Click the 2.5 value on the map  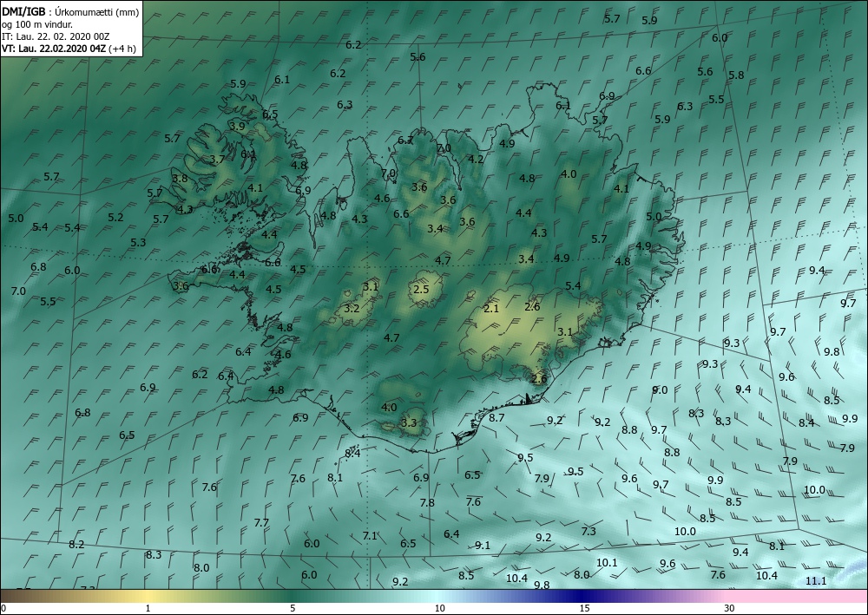(x=421, y=289)
